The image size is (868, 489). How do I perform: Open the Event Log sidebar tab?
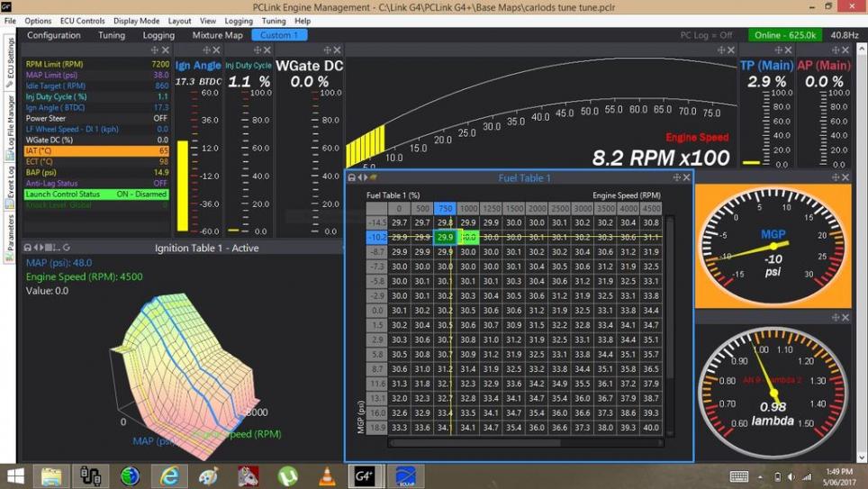9,187
